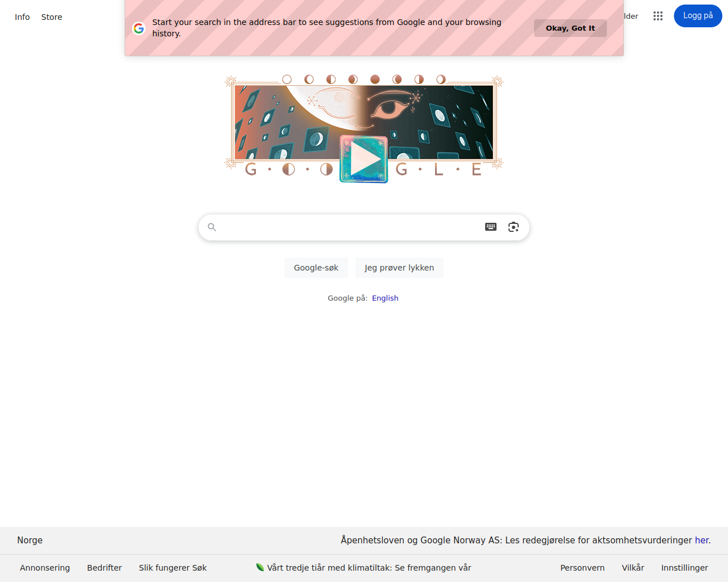Open Innstillinger settings menu in footer
This screenshot has height=582, width=728.
point(685,568)
